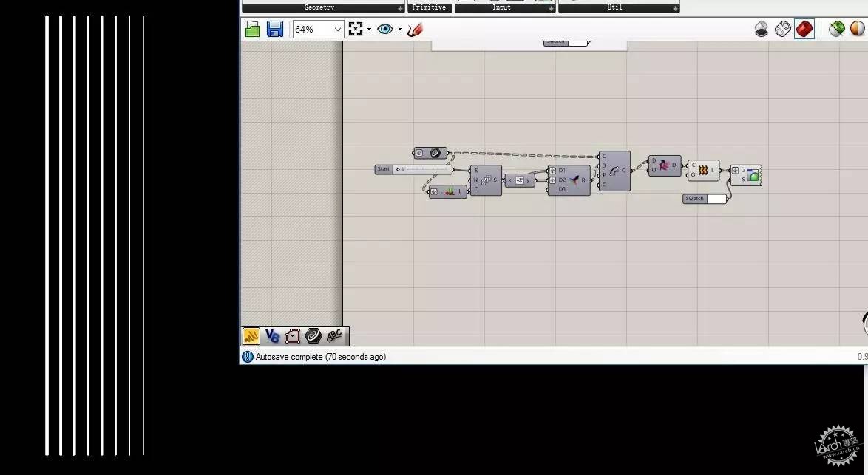This screenshot has width=868, height=475.
Task: Click the Named Views eye icon
Action: click(x=385, y=30)
